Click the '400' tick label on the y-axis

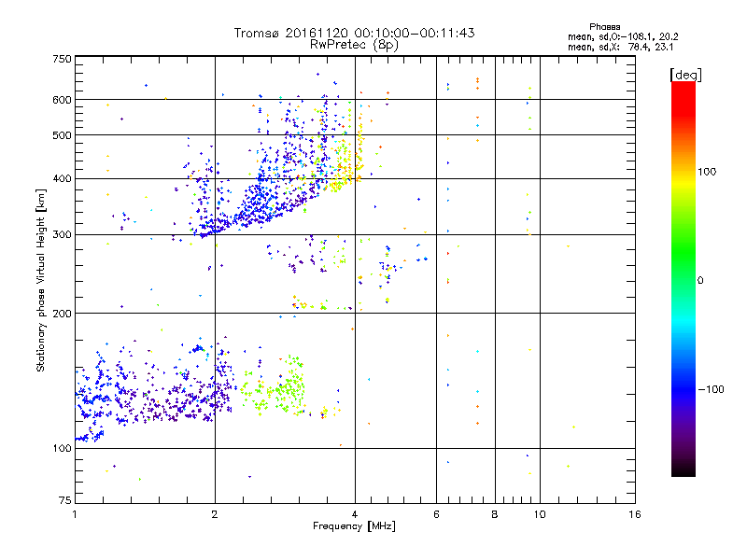click(62, 178)
